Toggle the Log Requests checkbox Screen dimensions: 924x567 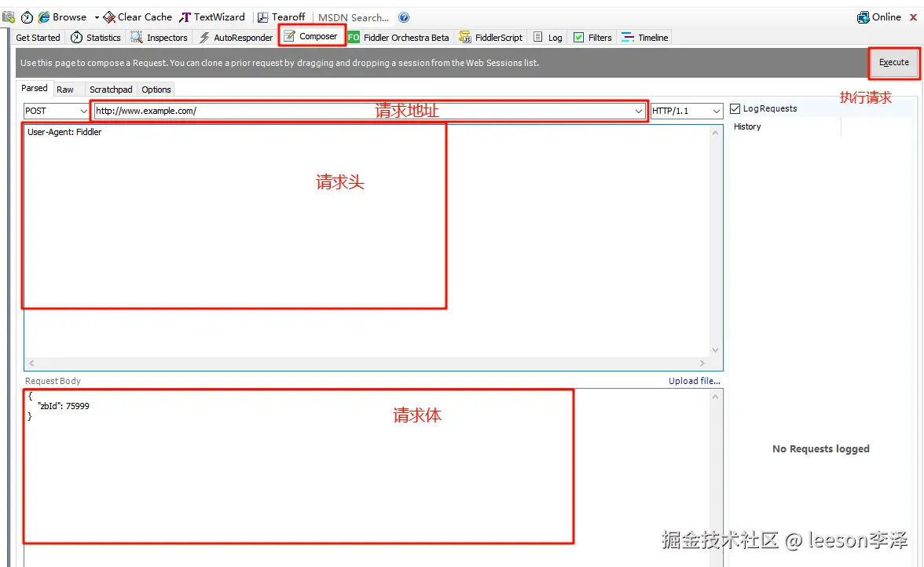tap(735, 108)
